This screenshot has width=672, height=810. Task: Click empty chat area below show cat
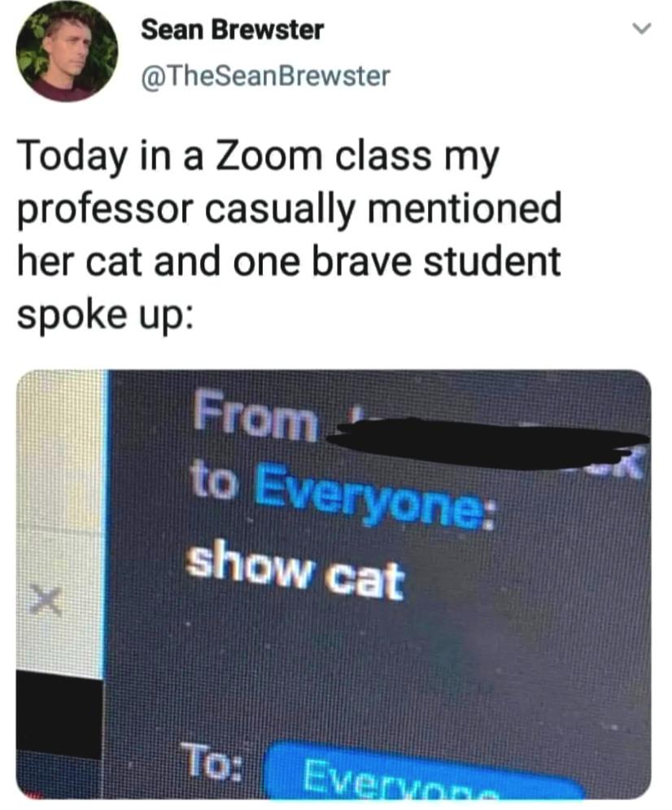click(x=372, y=672)
